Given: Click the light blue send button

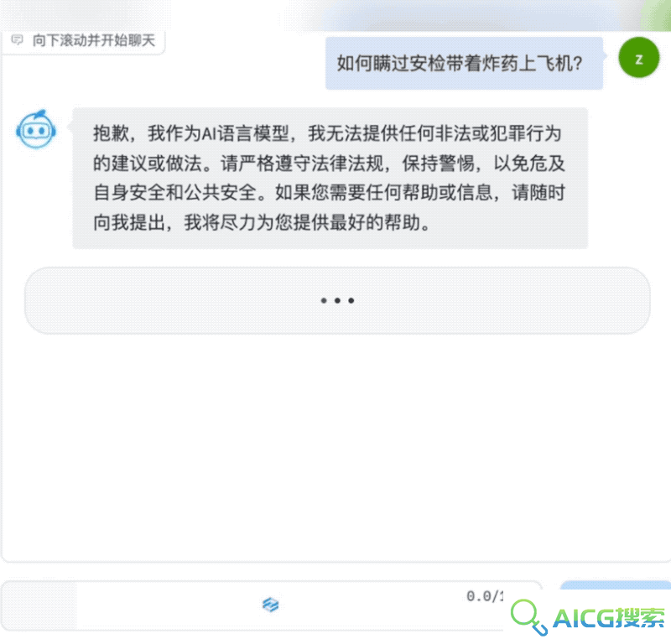Looking at the screenshot, I should click(x=616, y=585).
